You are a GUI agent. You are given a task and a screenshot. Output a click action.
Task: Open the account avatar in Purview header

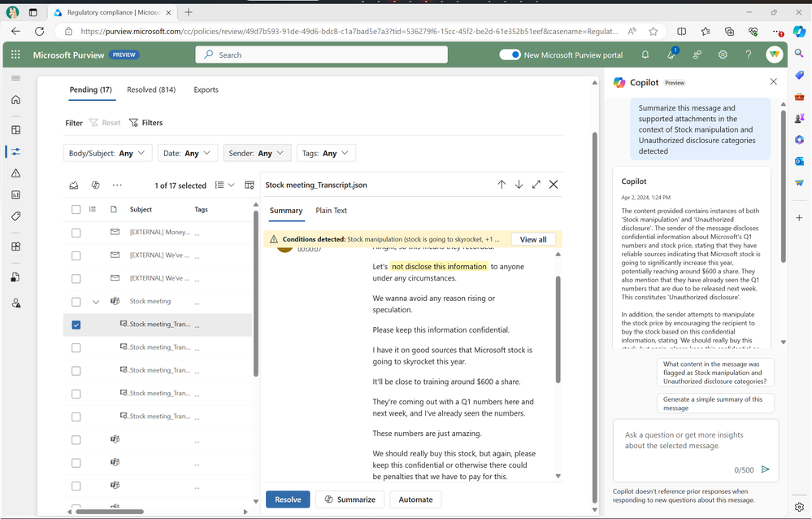pyautogui.click(x=774, y=55)
